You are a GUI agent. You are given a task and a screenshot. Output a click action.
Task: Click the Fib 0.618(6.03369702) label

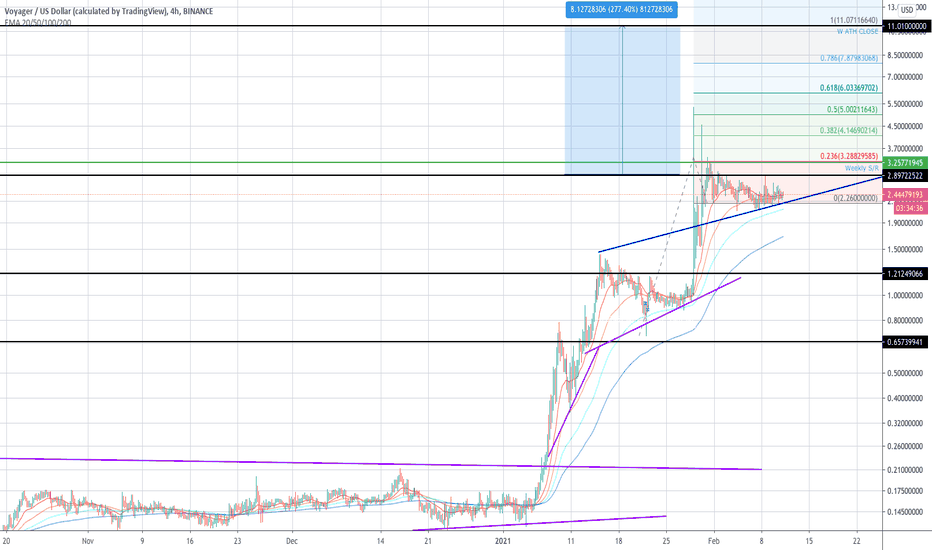(849, 88)
